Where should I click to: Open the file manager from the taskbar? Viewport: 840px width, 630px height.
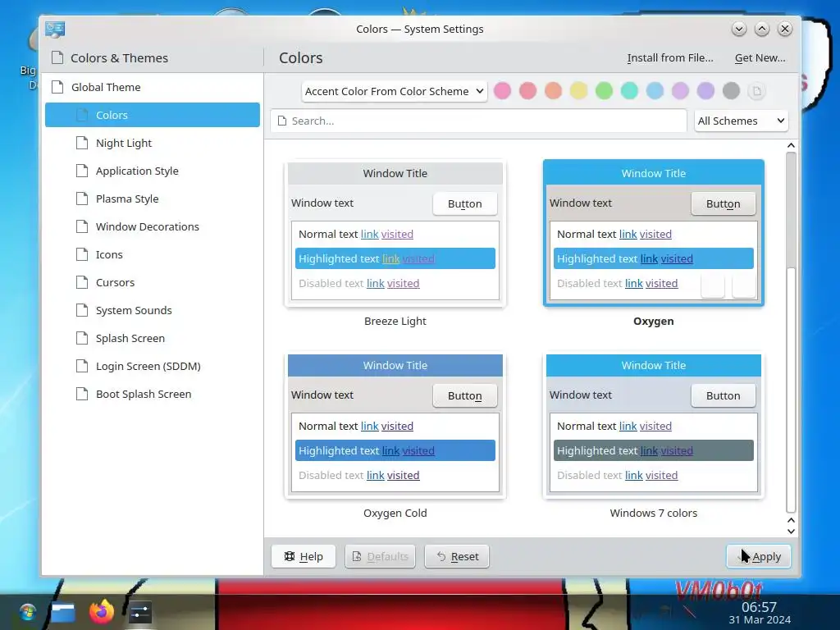(63, 612)
